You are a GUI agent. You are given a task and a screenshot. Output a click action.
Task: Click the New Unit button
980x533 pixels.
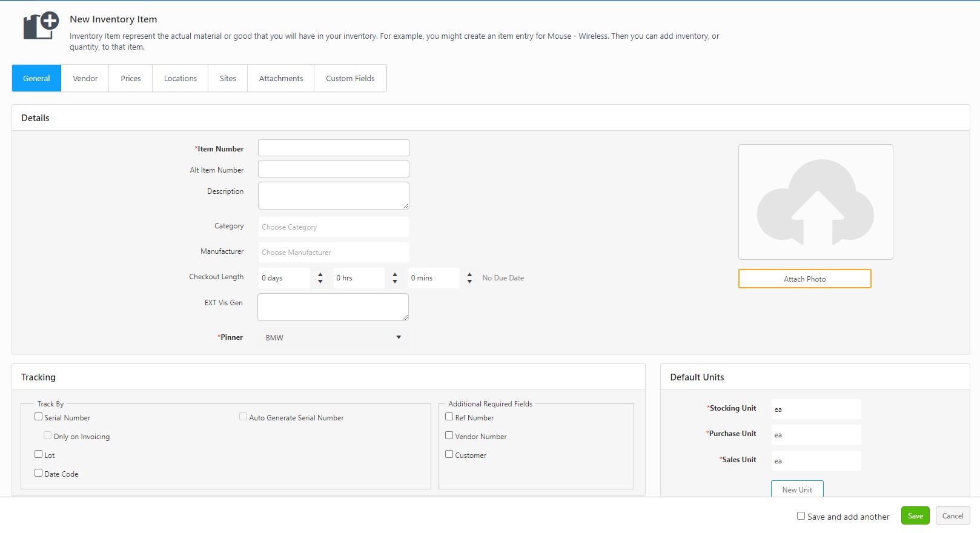(796, 489)
